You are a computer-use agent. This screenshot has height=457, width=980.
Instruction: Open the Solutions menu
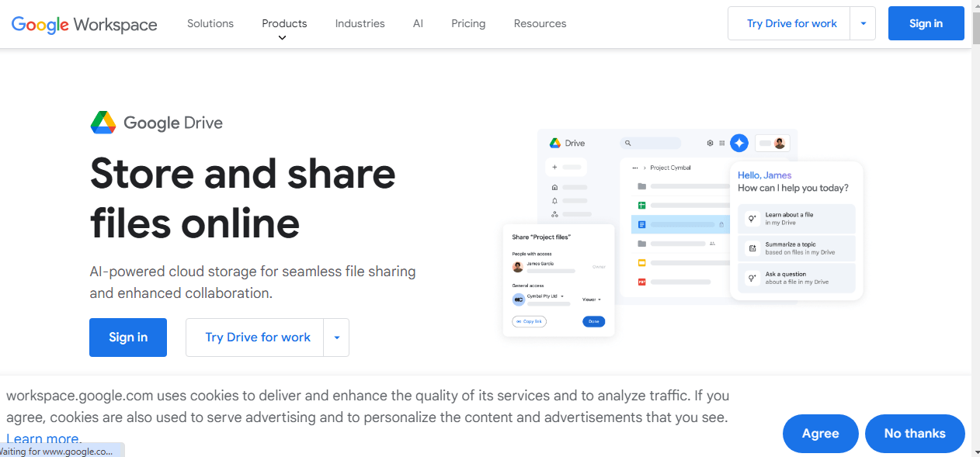point(210,23)
